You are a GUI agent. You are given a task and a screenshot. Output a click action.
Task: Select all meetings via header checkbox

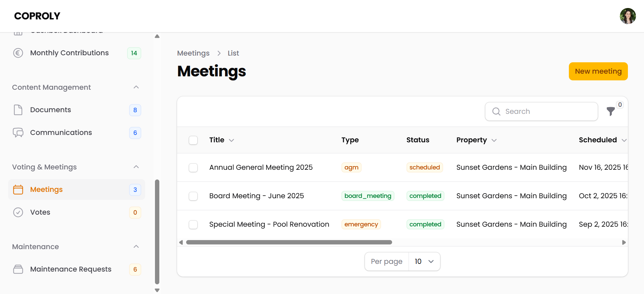[x=193, y=140]
